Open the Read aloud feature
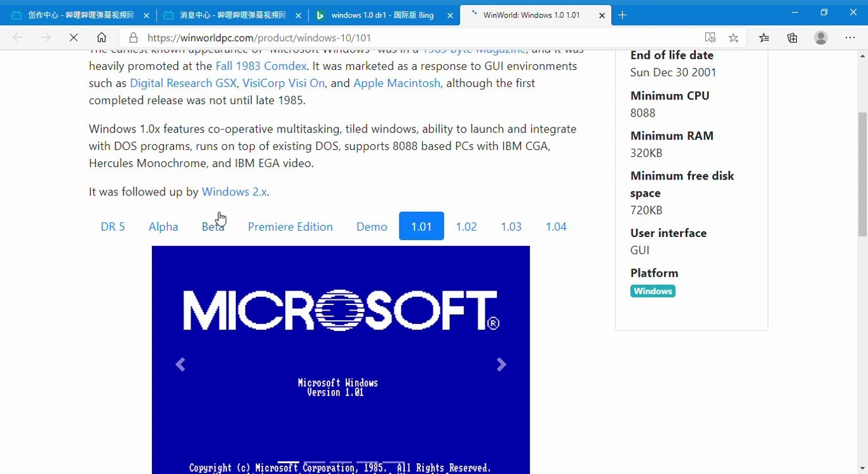 pos(710,38)
